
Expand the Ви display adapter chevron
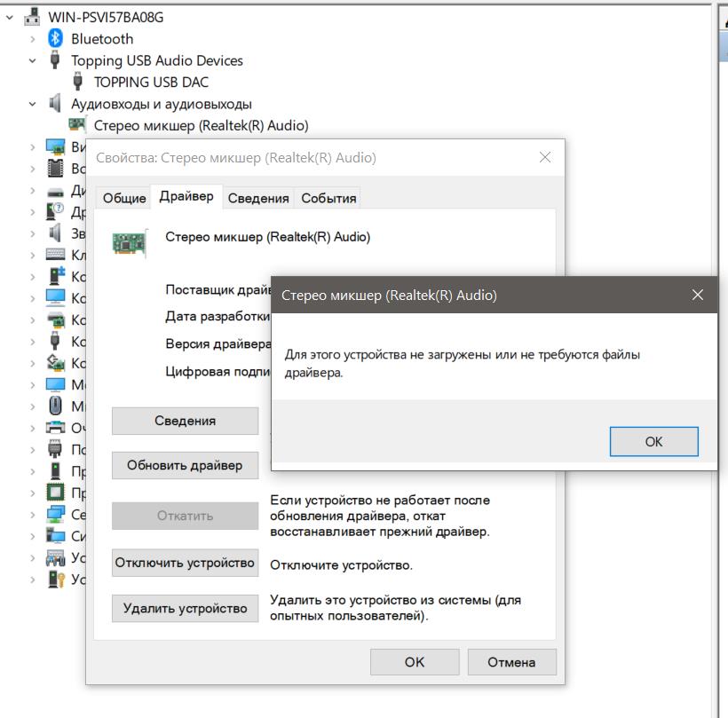(x=33, y=147)
